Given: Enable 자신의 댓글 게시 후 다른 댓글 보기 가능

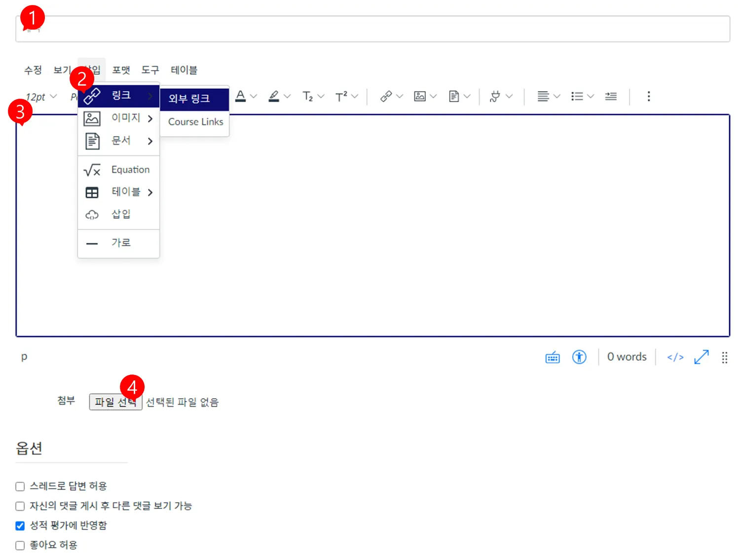Looking at the screenshot, I should [20, 506].
